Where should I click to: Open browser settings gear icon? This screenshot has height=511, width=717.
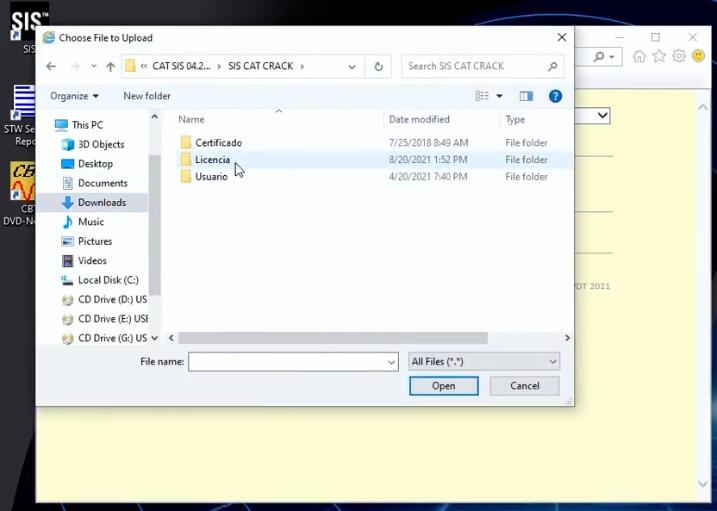coord(679,56)
